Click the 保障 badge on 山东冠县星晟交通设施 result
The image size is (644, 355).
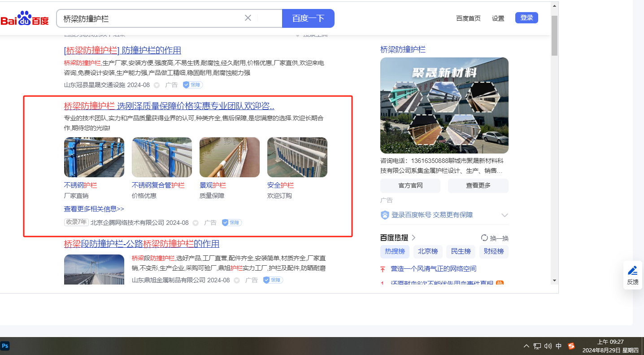click(x=193, y=85)
